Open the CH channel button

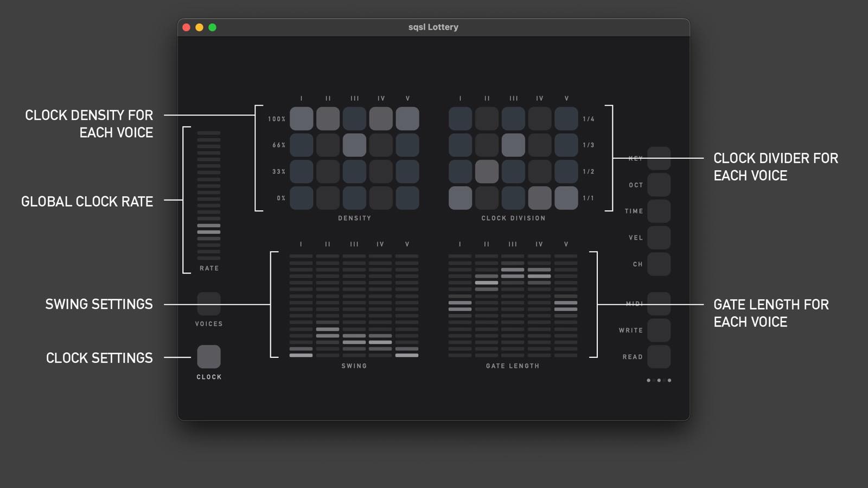pos(659,264)
